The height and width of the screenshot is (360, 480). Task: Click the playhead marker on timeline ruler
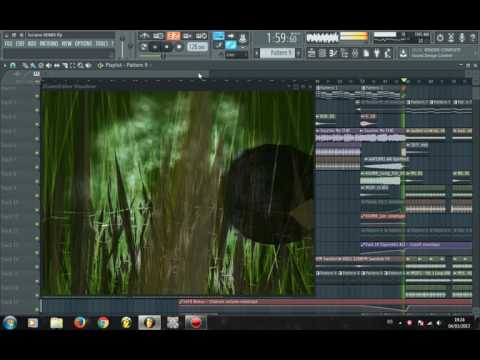pos(404,80)
